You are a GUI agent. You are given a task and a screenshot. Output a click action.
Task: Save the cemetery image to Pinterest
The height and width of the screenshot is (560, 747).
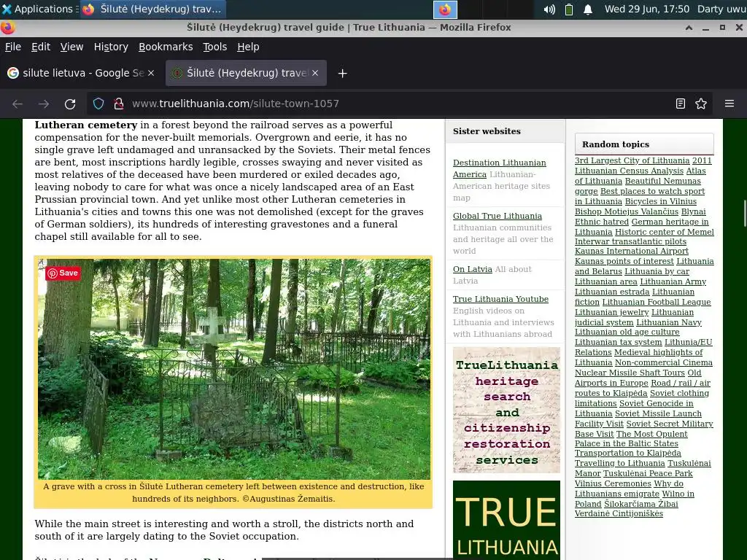pos(63,273)
